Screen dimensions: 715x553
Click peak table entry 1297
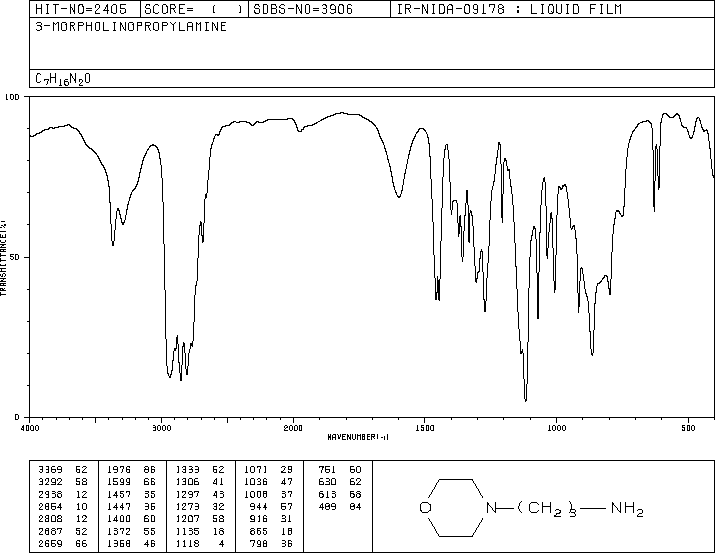coord(187,494)
